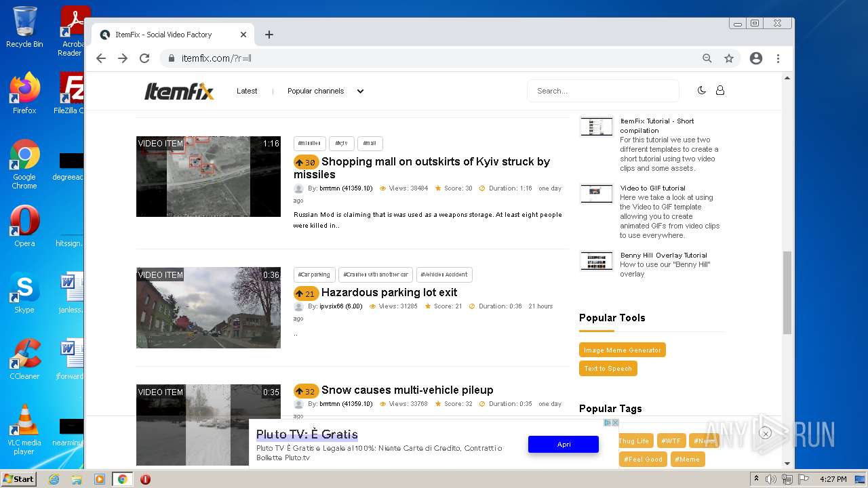Viewport: 868px width, 488px height.
Task: Go back with browser back arrow
Action: pos(101,58)
